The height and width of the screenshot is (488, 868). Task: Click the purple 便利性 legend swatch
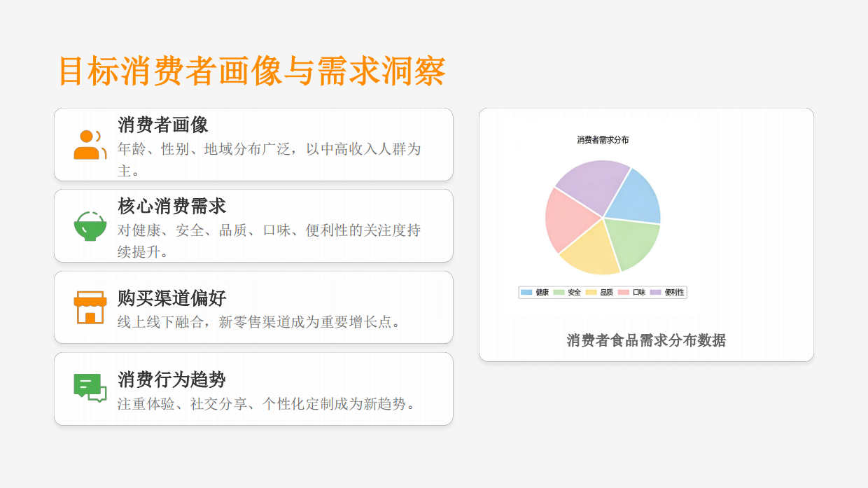(655, 292)
